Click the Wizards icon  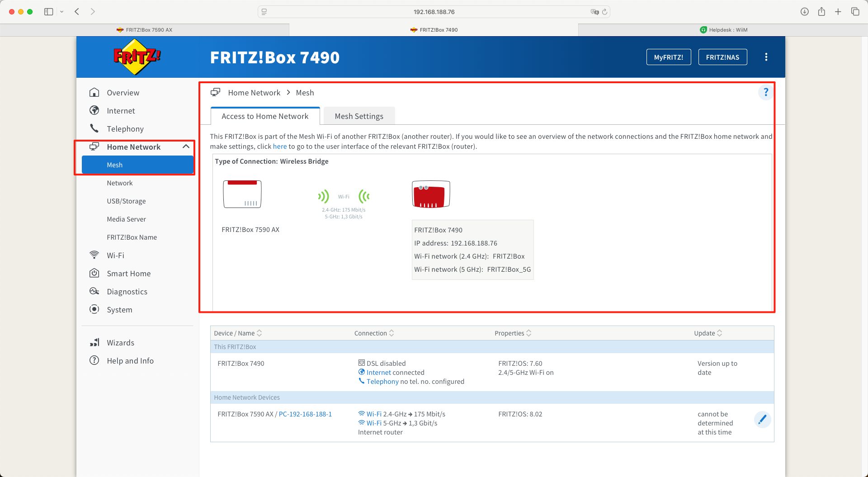[94, 342]
